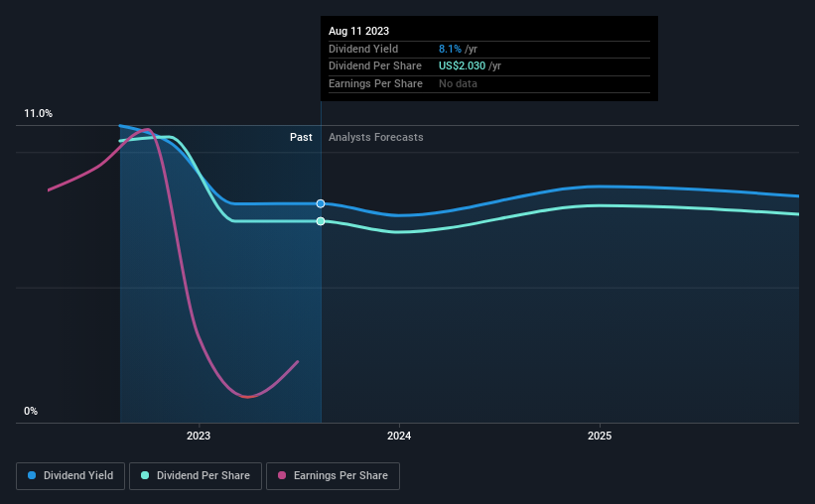Click the Earnings Per Share No data row
This screenshot has width=815, height=504.
(x=489, y=83)
